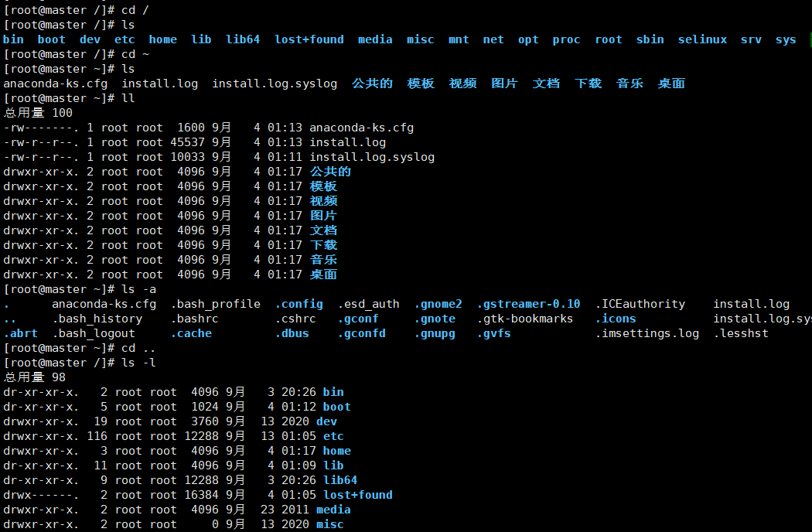
Task: Click the '.icons' directory entry
Action: (x=616, y=319)
